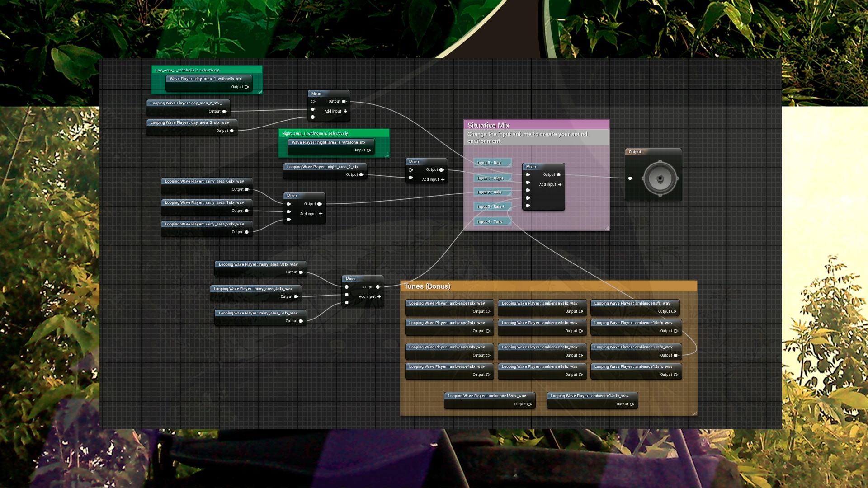Click the Add input plus icon on the lower rain Mixer
The height and width of the screenshot is (488, 868).
[x=378, y=296]
